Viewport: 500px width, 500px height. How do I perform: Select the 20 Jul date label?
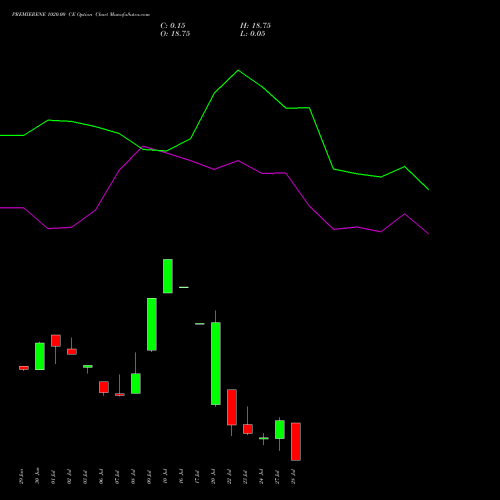point(213,477)
